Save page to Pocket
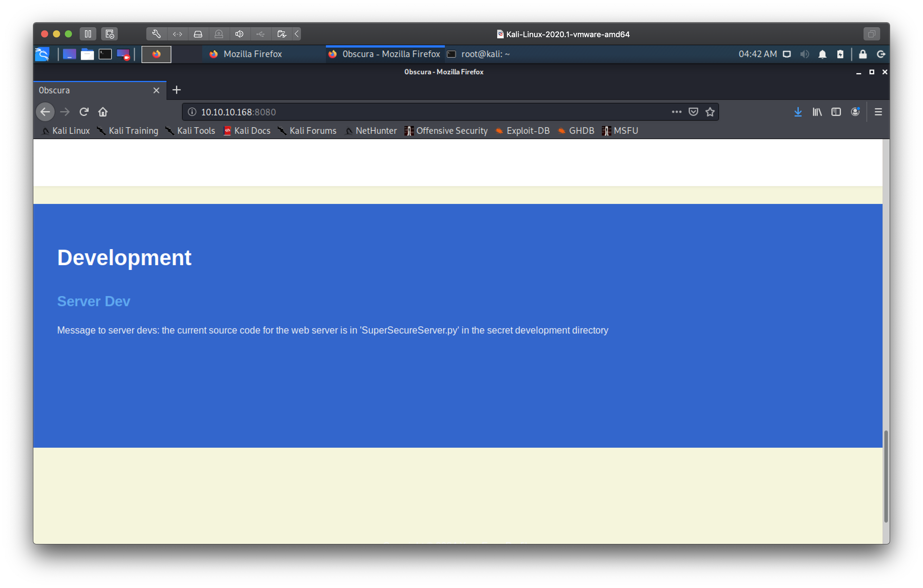Screen dimensions: 923x588 coord(693,112)
